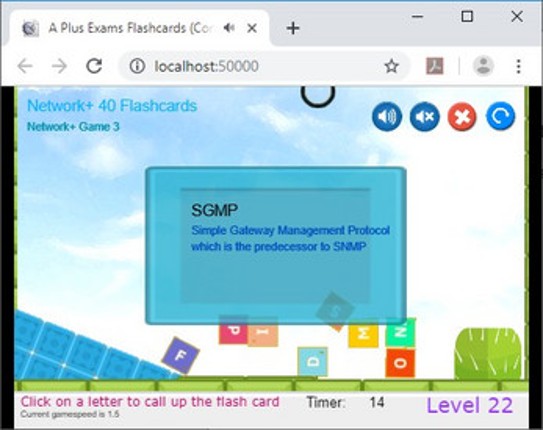
Task: View site information icon
Action: click(x=137, y=66)
